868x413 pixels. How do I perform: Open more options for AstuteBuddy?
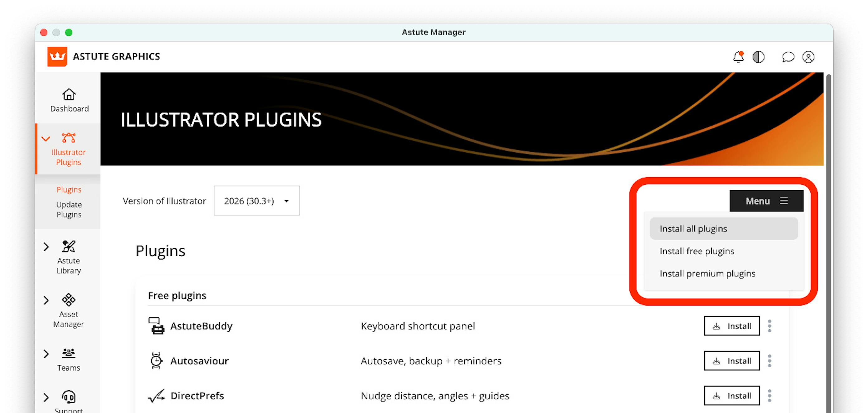[x=769, y=325]
